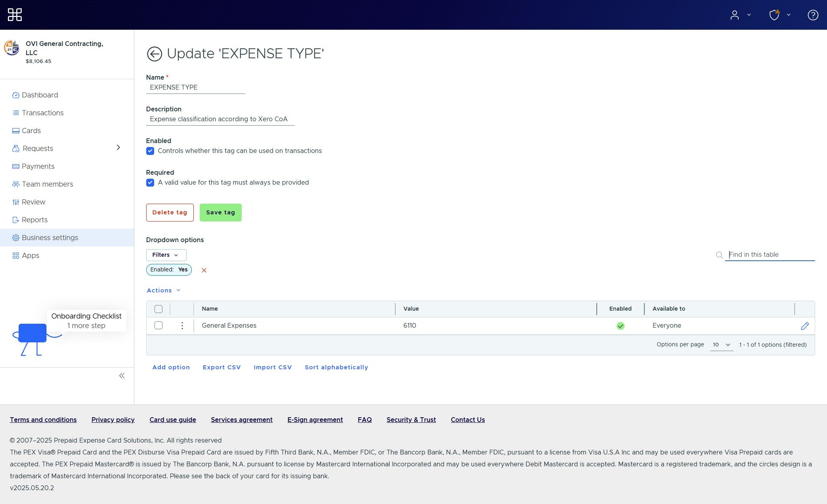This screenshot has height=504, width=827.
Task: Open the Filters dropdown
Action: (166, 255)
